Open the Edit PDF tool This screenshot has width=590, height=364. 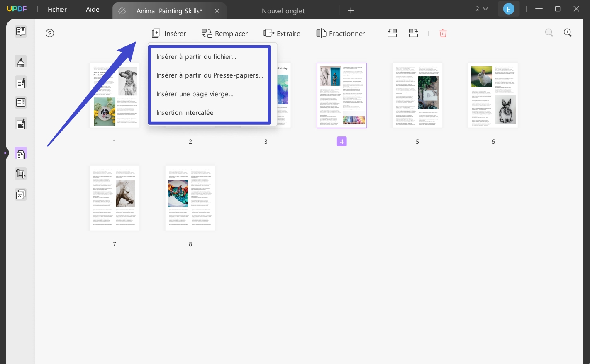coord(21,83)
